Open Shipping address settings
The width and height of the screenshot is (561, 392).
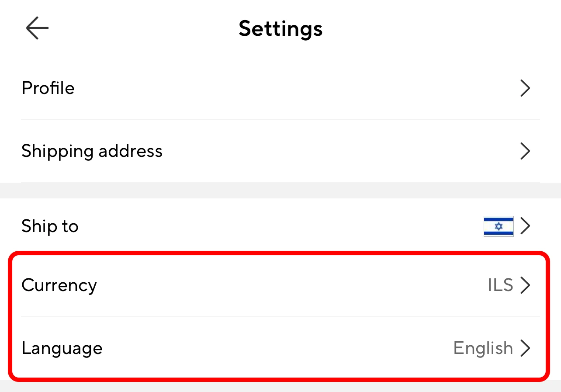click(x=280, y=151)
